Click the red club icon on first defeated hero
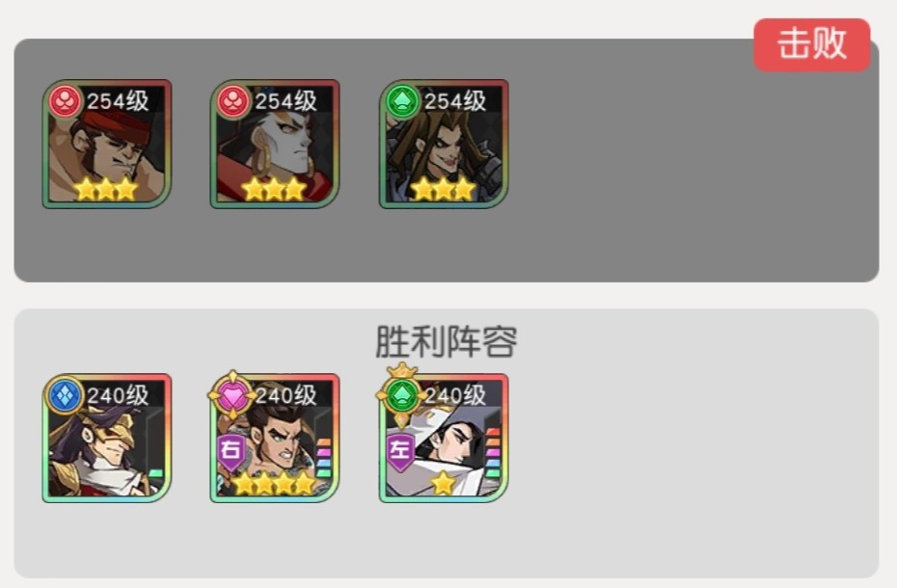 [66, 102]
